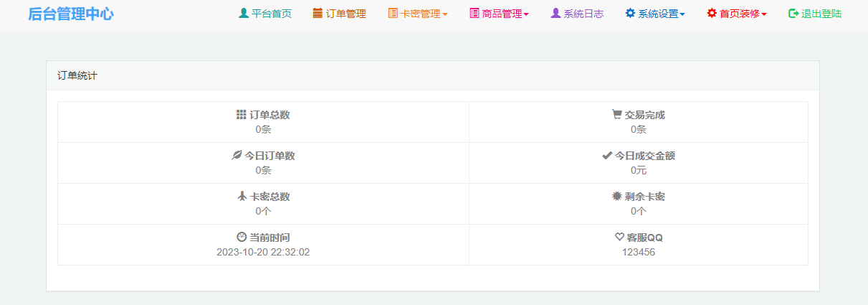Screen dimensions: 868x305
Task: Click the shopping cart icon beside 交易完成
Action: pyautogui.click(x=616, y=114)
